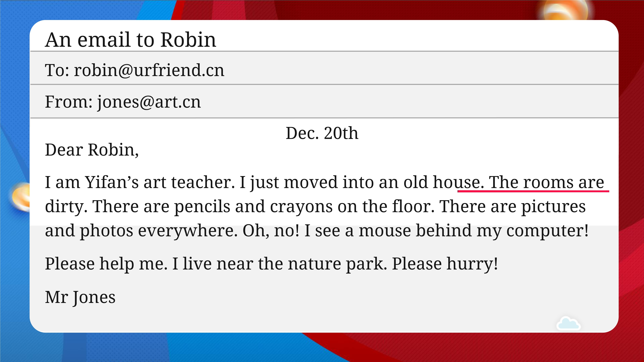
Task: Select the title 'An email to Robin'
Action: pos(130,40)
